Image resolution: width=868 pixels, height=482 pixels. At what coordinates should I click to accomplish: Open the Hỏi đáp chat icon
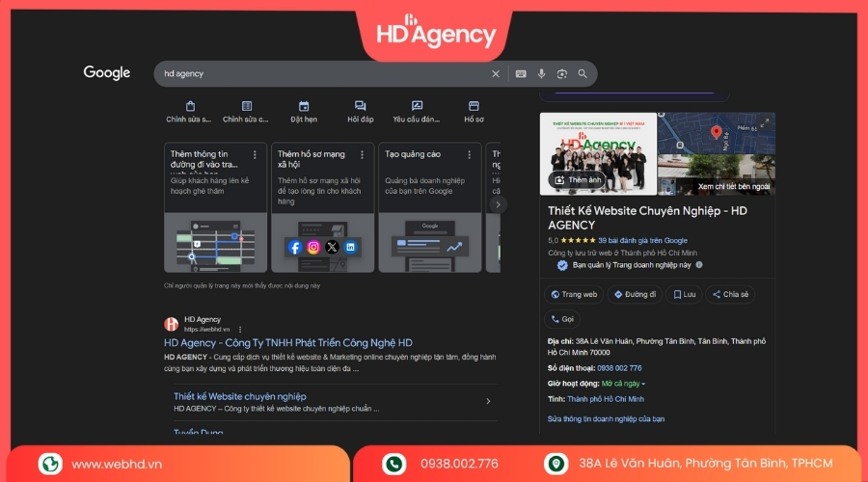click(x=361, y=106)
